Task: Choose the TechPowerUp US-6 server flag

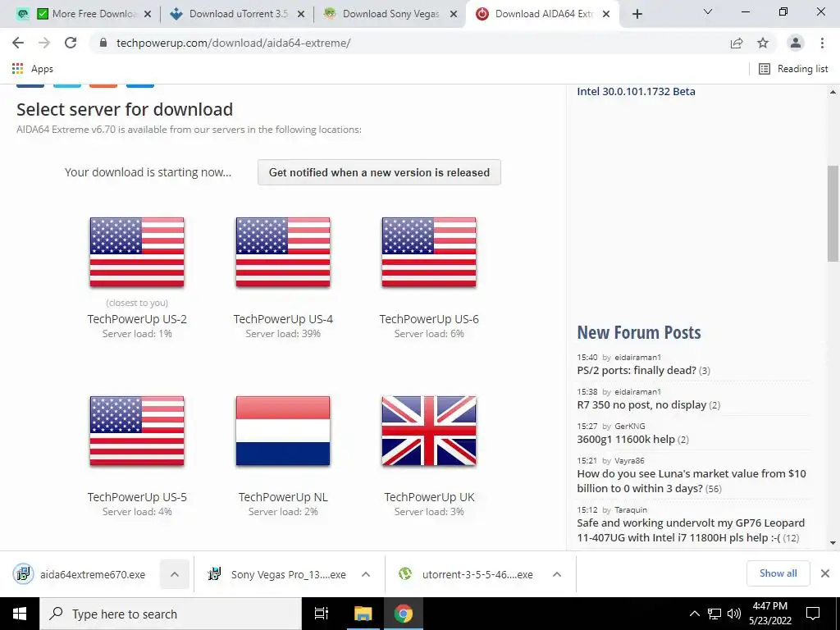Action: pyautogui.click(x=429, y=253)
